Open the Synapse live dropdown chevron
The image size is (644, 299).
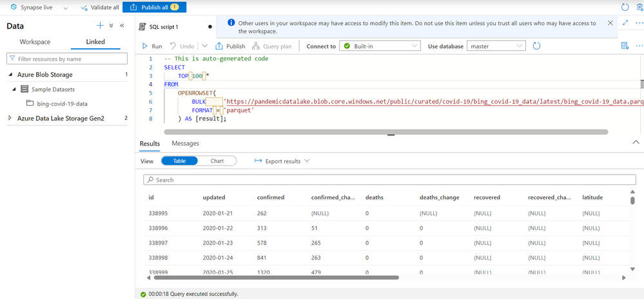(66, 8)
